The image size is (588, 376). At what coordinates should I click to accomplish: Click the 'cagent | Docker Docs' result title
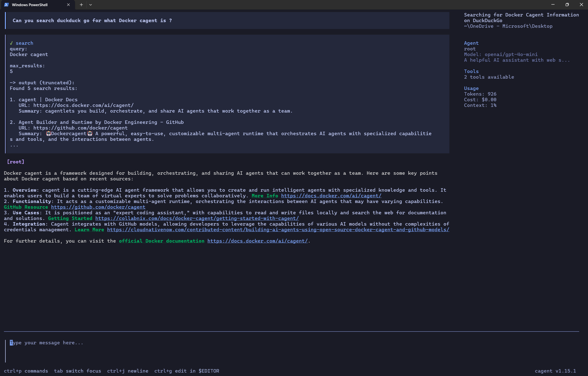click(x=48, y=100)
